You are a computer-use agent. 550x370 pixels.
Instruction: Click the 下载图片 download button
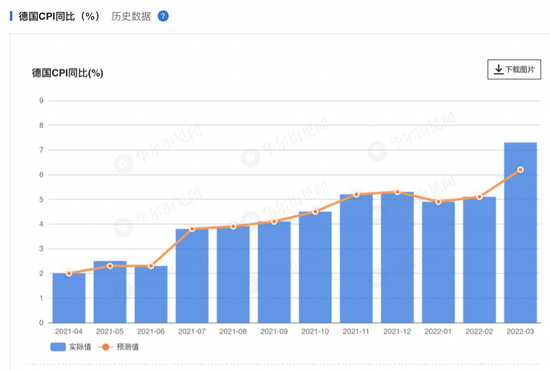coord(514,69)
